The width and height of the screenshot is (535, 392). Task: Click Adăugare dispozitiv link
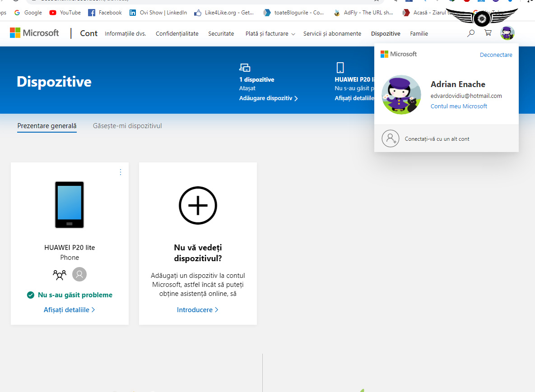(269, 98)
